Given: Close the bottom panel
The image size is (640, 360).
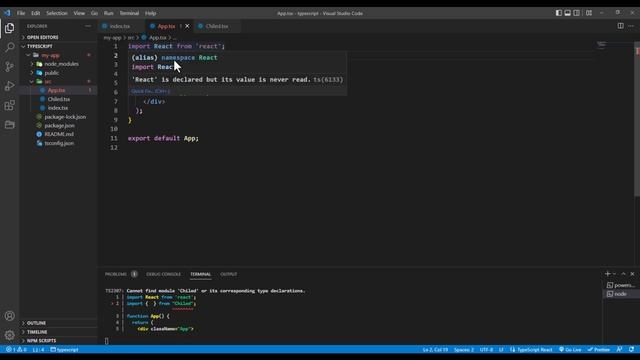Looking at the screenshot, I should (632, 274).
